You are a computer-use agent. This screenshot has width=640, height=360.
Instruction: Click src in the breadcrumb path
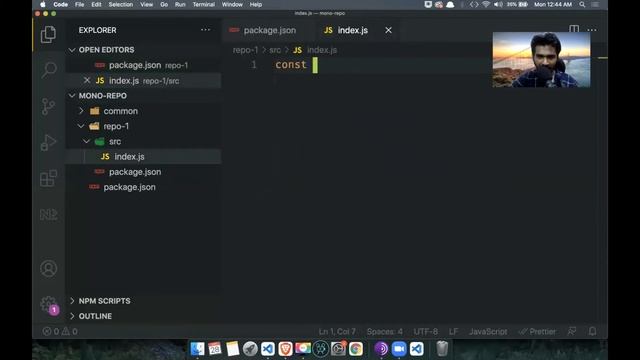275,50
